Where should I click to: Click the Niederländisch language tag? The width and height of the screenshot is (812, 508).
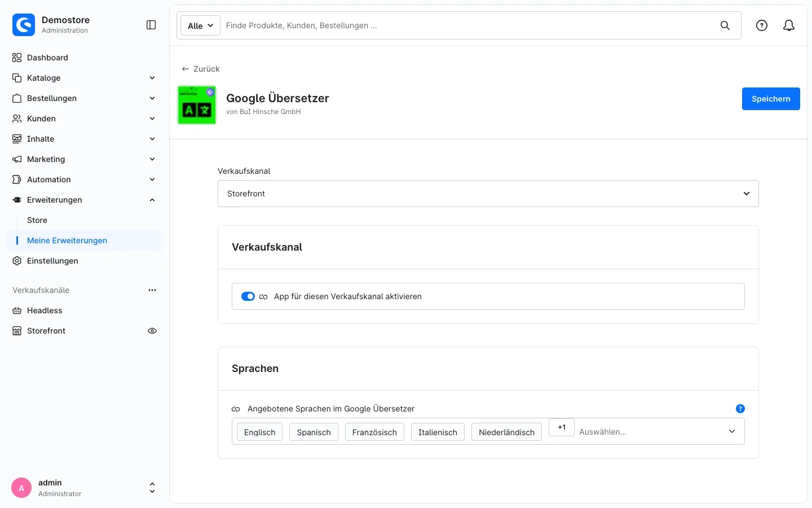(506, 432)
